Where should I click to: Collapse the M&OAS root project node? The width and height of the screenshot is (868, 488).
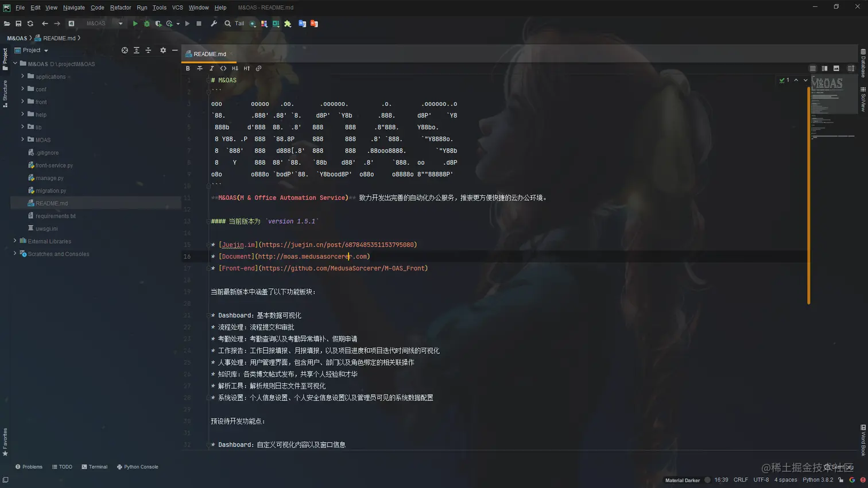pos(15,63)
